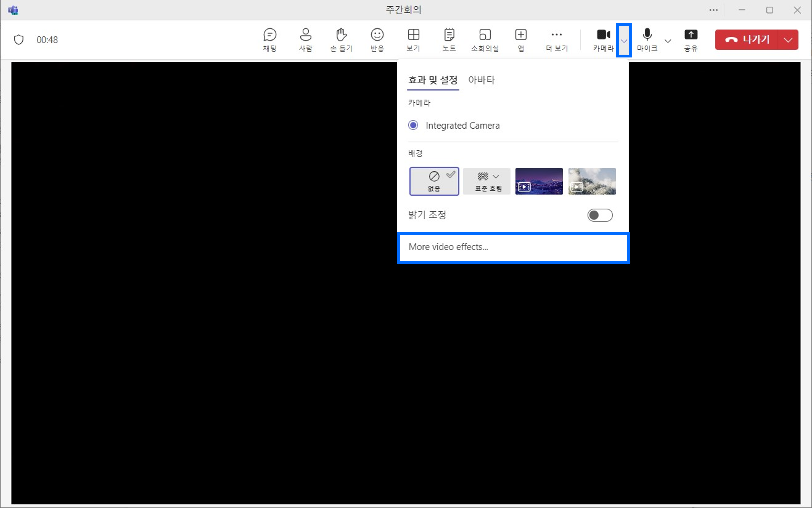Image resolution: width=812 pixels, height=508 pixels.
Task: Switch to the 아바타 tab
Action: [481, 80]
